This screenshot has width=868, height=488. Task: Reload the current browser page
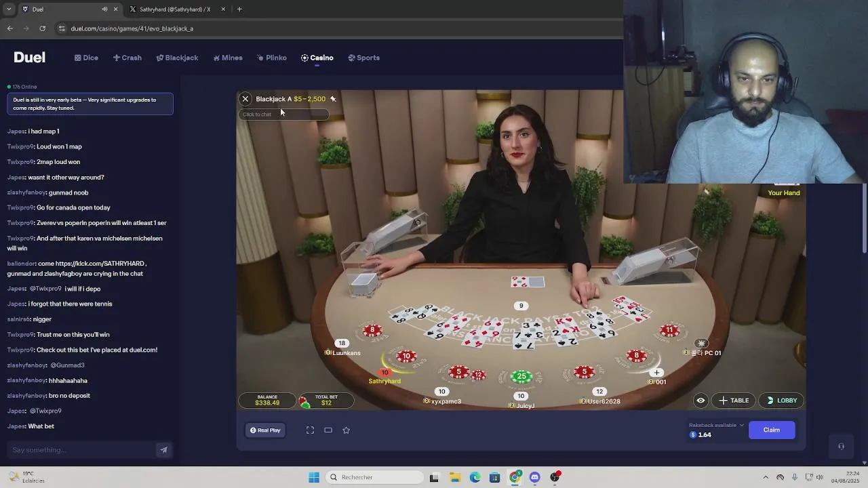(43, 28)
